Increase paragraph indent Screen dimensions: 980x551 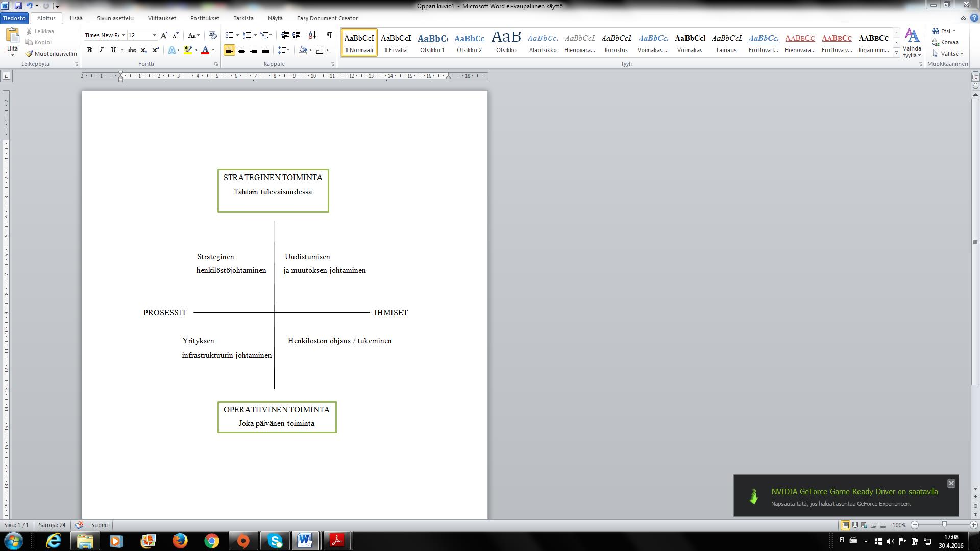[297, 35]
